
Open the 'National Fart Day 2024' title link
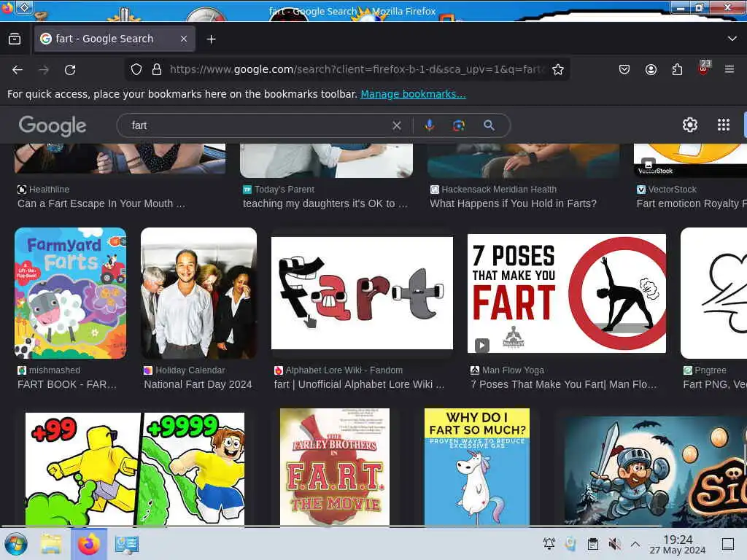198,385
